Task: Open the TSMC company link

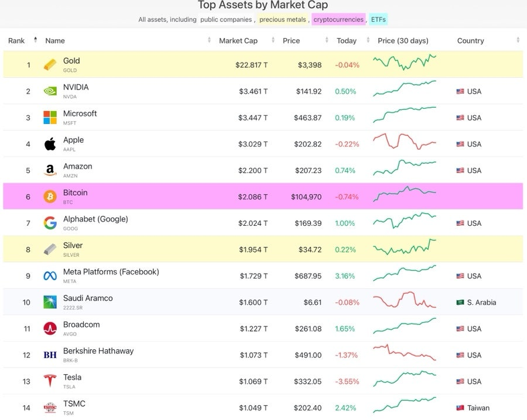Action: click(74, 404)
